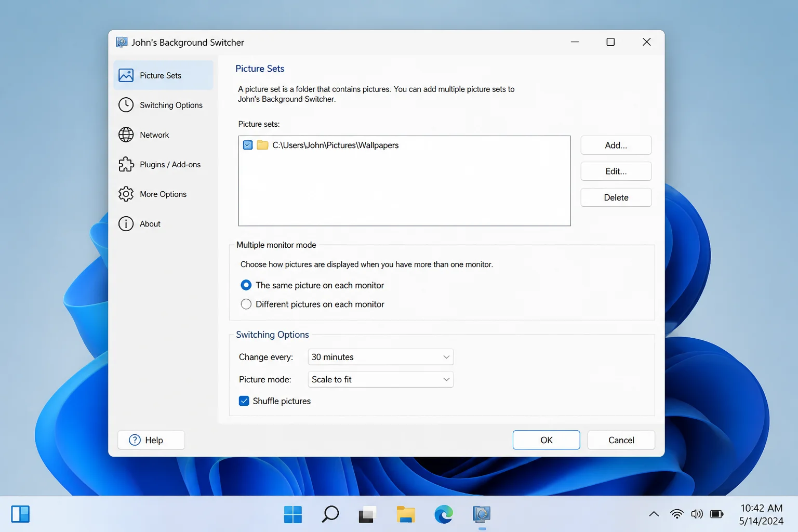Close the Background Switcher window

click(x=647, y=42)
